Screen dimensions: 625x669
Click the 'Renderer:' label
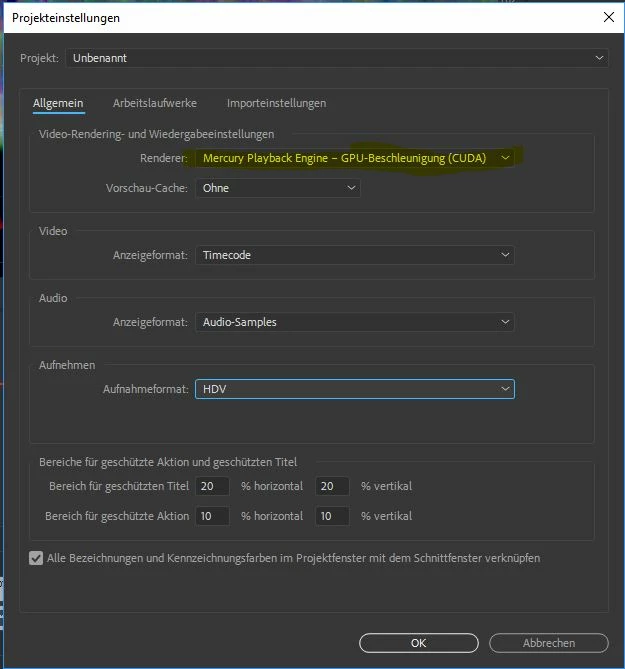[163, 158]
